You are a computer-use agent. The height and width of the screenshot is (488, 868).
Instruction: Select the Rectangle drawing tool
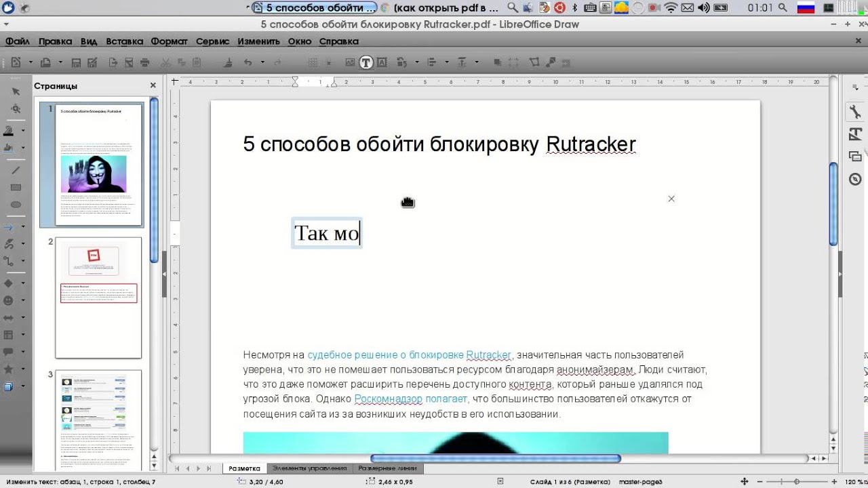tap(16, 187)
